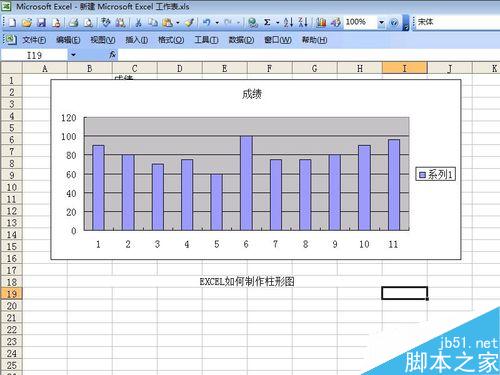
Task: Expand the Name Box dropdown arrow
Action: tap(73, 55)
